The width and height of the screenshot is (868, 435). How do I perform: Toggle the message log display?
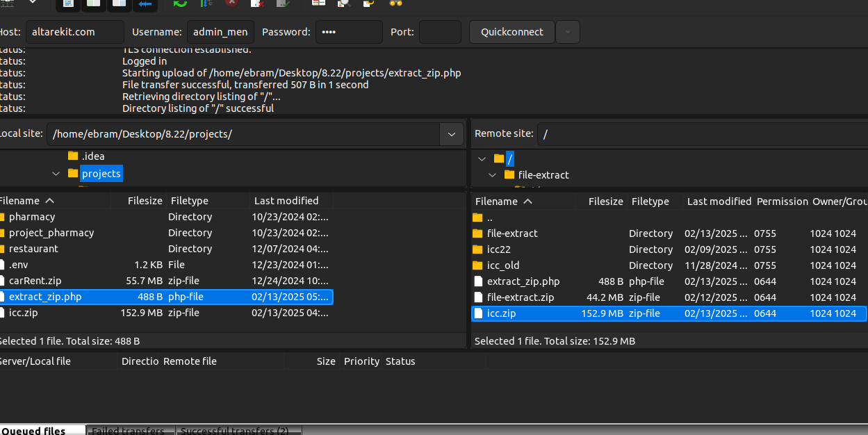[68, 3]
